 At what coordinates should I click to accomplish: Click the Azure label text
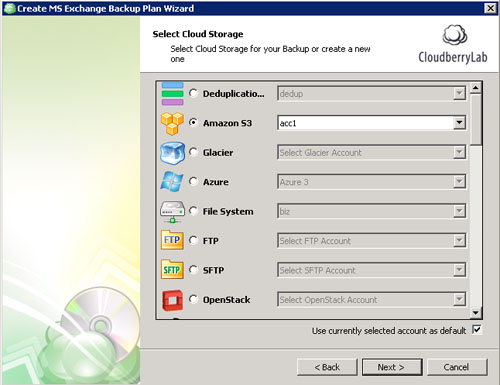point(216,182)
